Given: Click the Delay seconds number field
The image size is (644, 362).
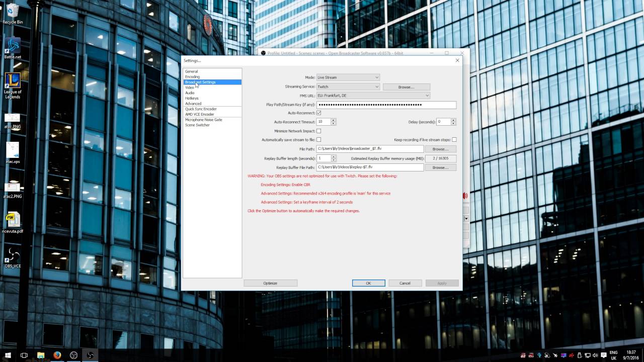Looking at the screenshot, I should [443, 122].
